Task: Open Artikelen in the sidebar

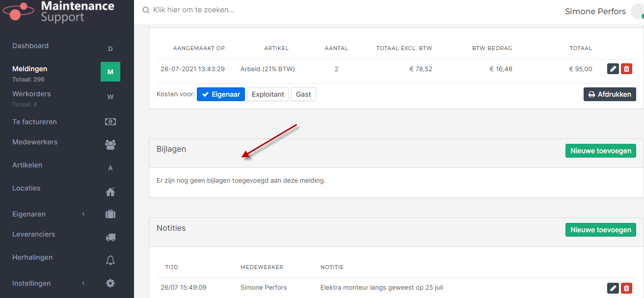Action: 27,165
